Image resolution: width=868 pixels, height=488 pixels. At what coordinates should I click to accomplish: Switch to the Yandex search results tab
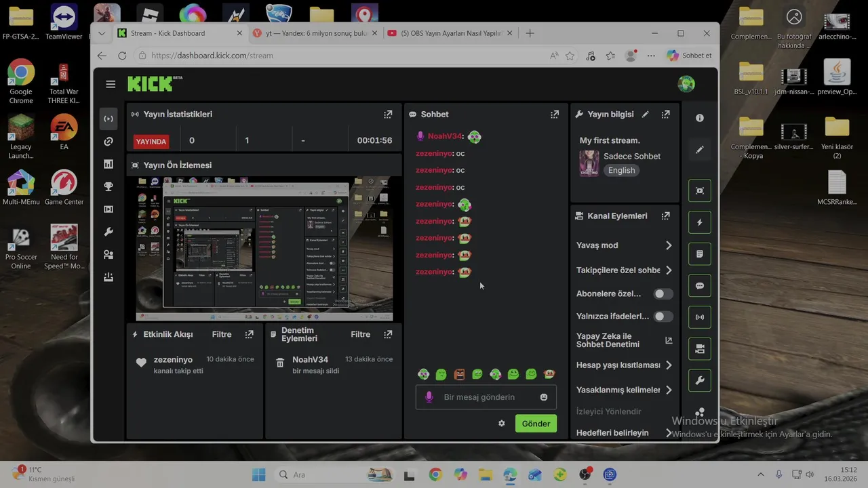pos(314,33)
